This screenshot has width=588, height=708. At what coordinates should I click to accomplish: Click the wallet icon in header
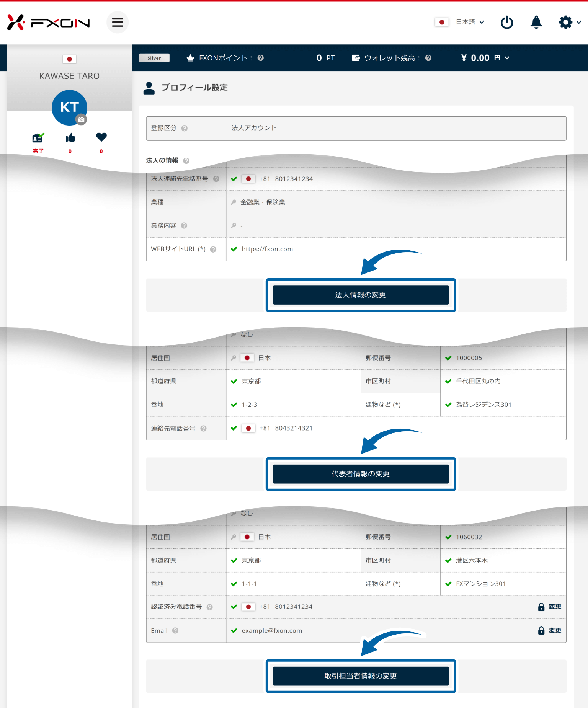point(356,58)
